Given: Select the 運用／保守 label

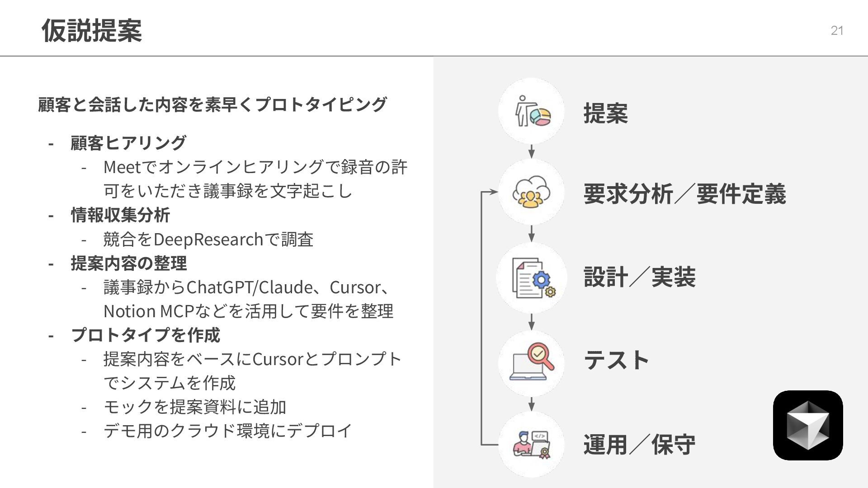Looking at the screenshot, I should point(639,445).
